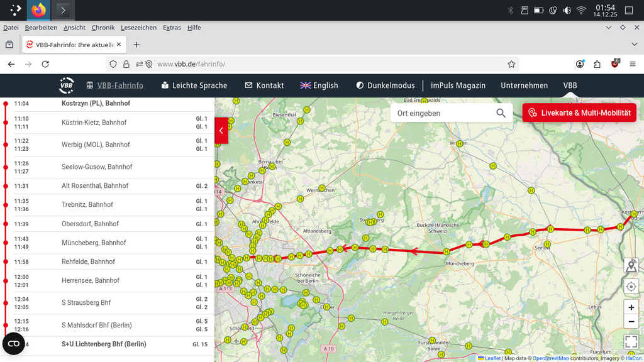Reload the current page
644x362 pixels.
tap(45, 64)
